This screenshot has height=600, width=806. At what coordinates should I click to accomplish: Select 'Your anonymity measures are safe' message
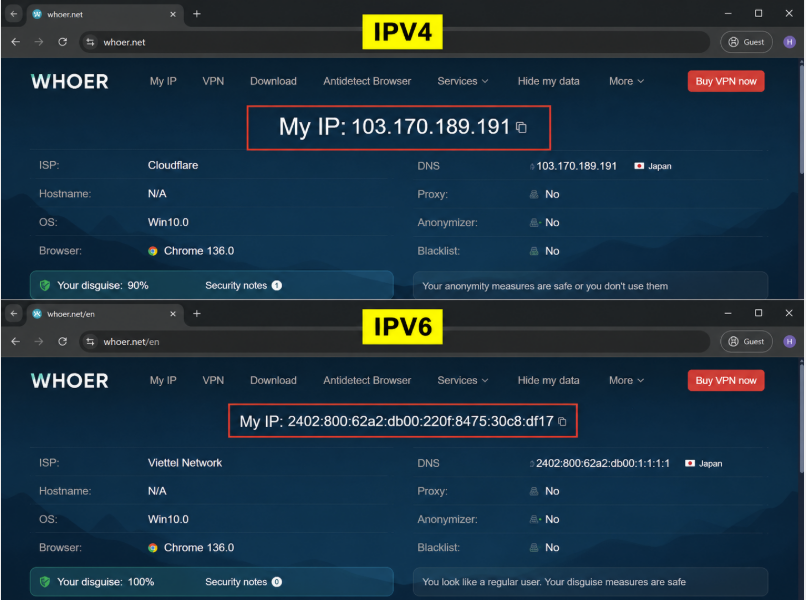[545, 286]
